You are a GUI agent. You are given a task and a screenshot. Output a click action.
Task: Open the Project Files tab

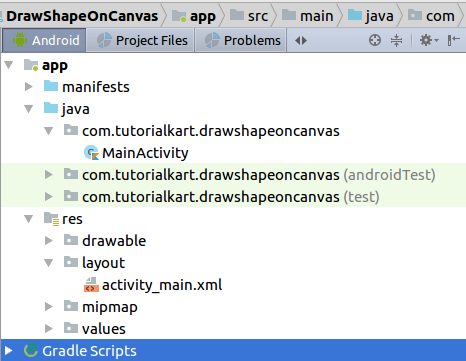point(140,40)
